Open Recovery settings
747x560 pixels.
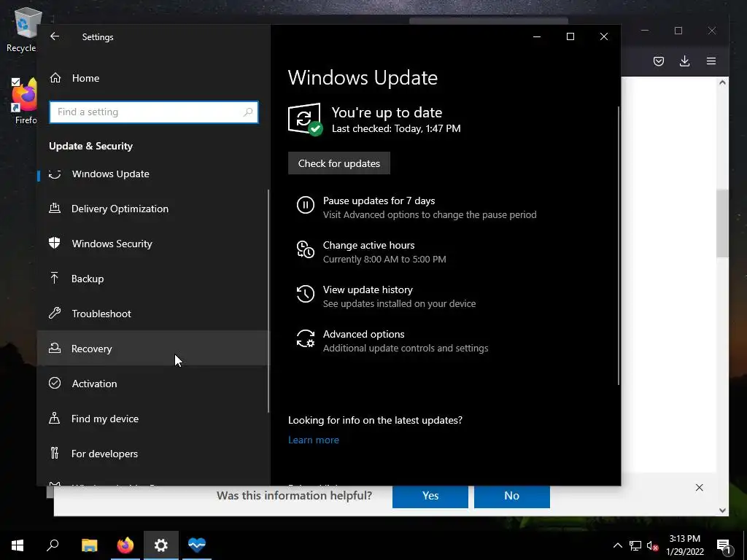click(153, 349)
